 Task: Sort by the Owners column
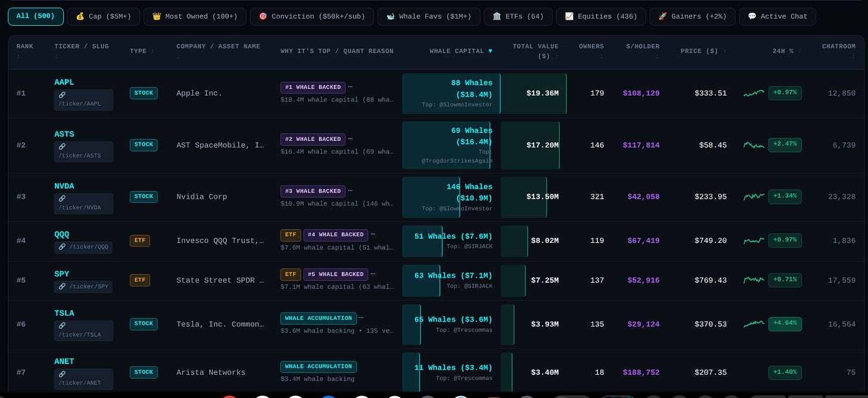pos(591,51)
